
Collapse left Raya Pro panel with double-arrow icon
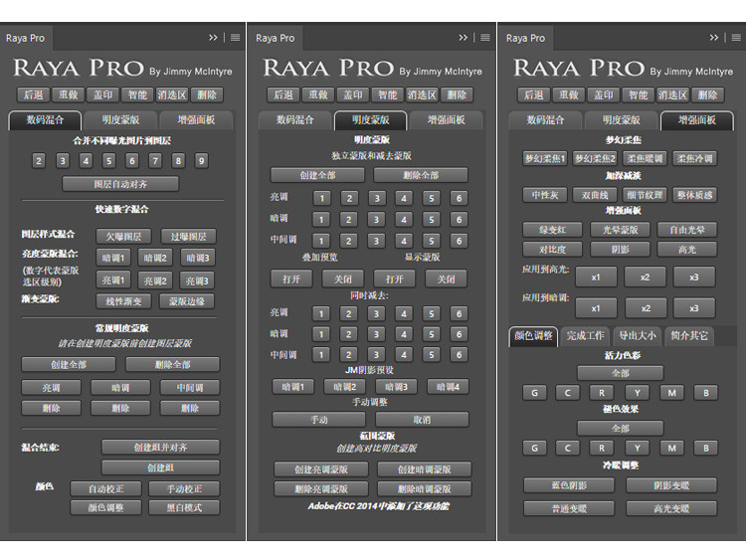click(x=213, y=38)
